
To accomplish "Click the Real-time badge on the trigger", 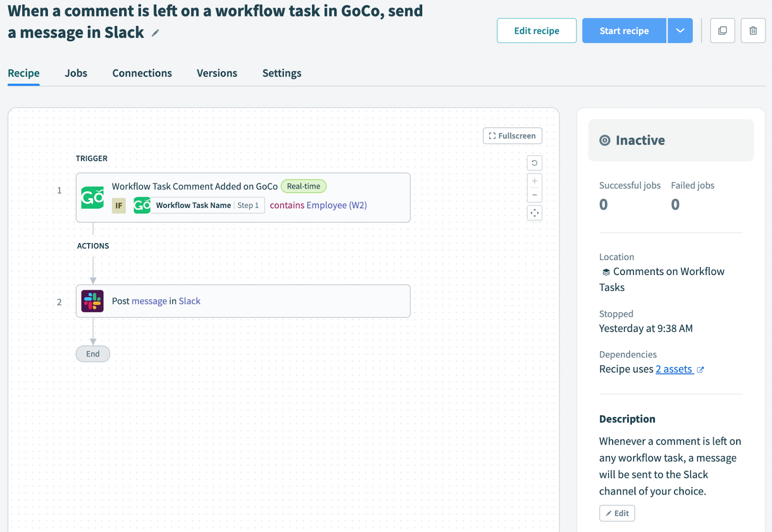I will pos(303,186).
